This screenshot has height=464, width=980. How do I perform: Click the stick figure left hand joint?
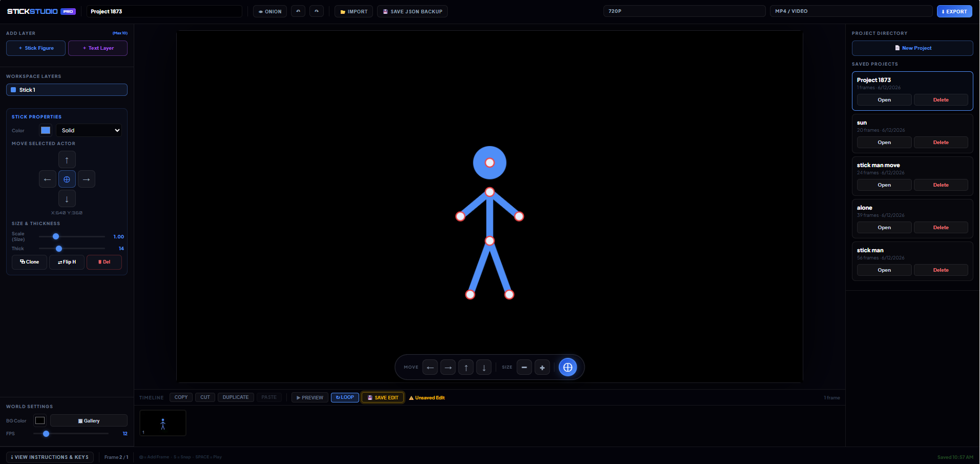460,216
